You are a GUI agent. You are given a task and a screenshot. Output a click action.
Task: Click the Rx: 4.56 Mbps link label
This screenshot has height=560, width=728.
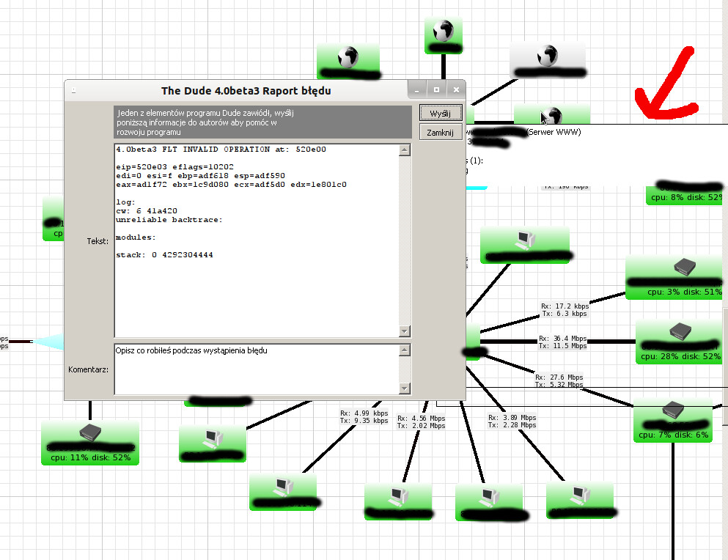[x=421, y=422]
